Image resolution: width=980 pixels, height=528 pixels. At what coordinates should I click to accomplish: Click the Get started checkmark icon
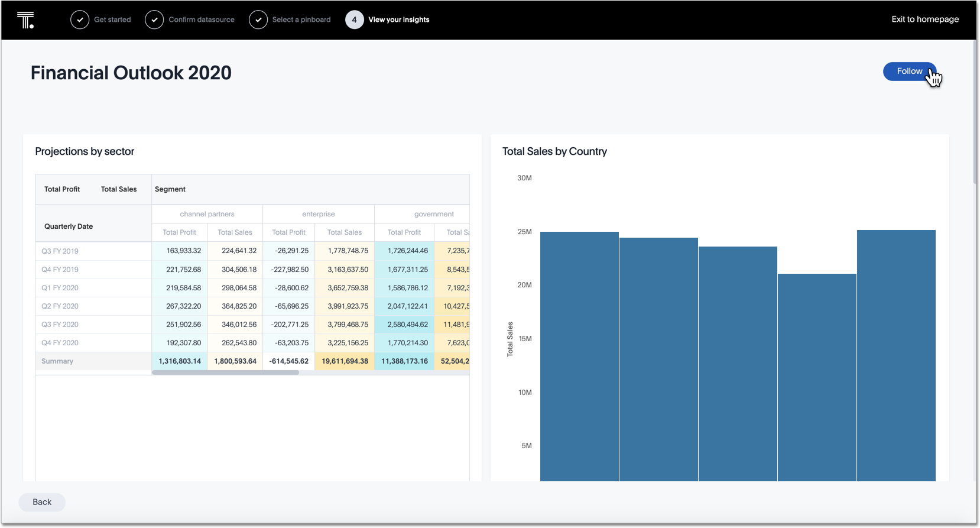click(80, 20)
